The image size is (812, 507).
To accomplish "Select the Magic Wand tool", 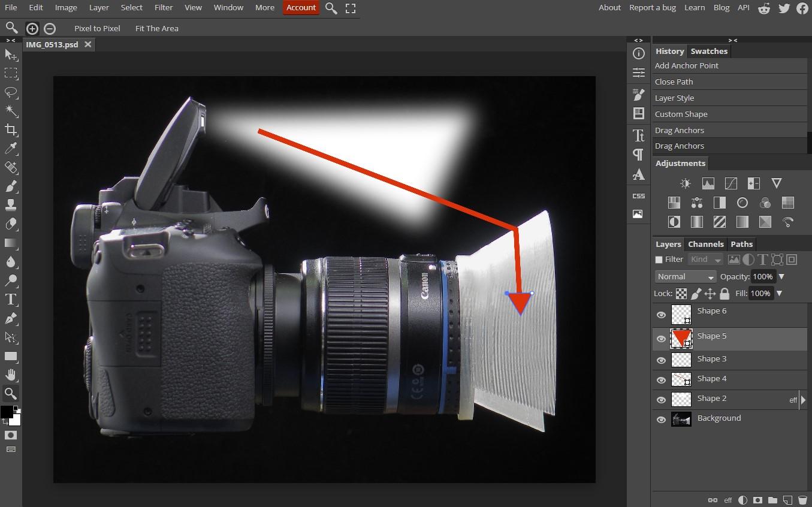I will [x=11, y=111].
